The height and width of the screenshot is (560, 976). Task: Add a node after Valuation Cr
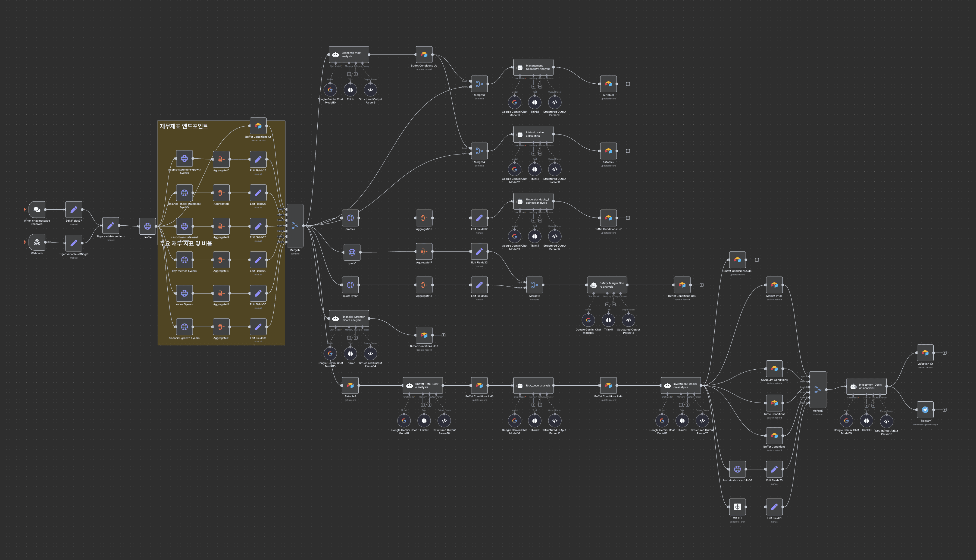click(944, 353)
